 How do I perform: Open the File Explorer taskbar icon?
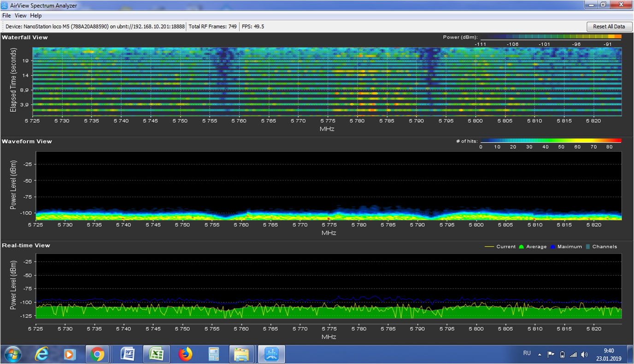[x=241, y=354]
